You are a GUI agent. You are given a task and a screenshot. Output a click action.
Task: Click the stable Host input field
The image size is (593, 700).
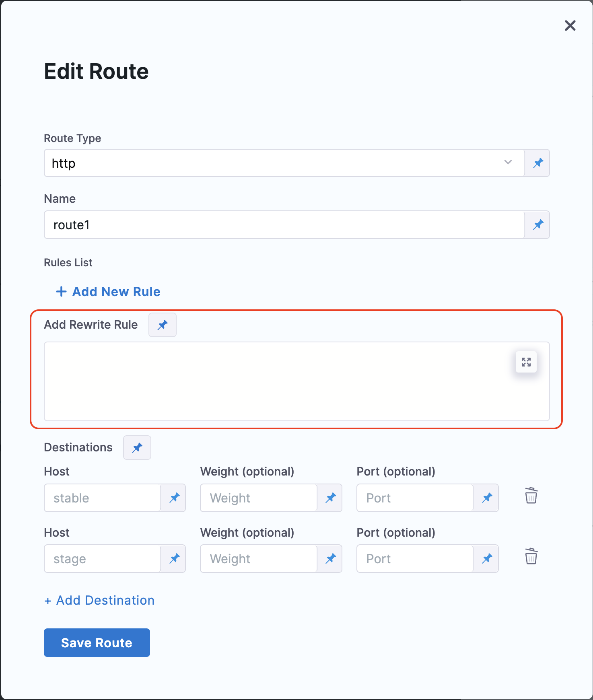[103, 498]
